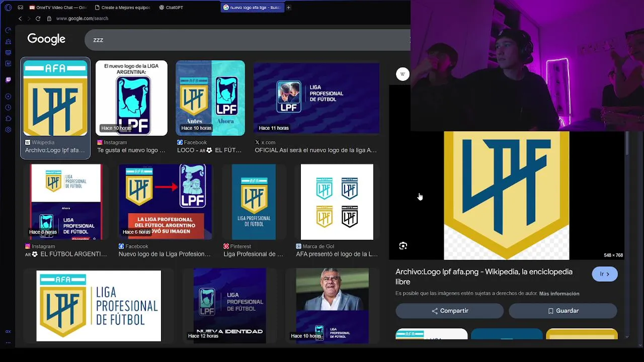Open the Más información link
Screen dimensions: 644x362
click(559, 294)
